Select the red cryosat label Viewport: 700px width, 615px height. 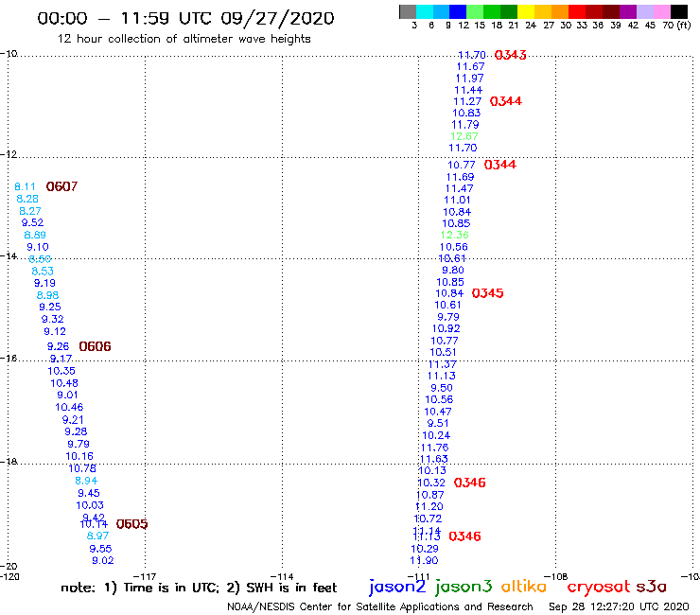point(598,588)
